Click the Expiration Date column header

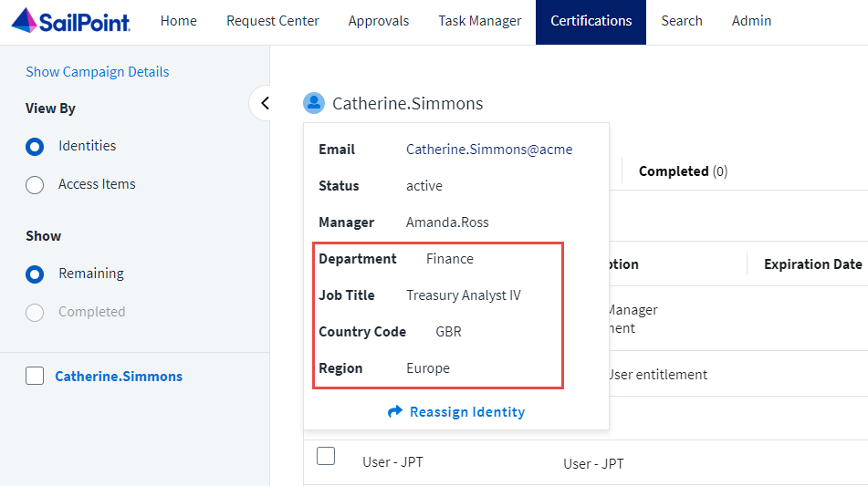click(812, 264)
